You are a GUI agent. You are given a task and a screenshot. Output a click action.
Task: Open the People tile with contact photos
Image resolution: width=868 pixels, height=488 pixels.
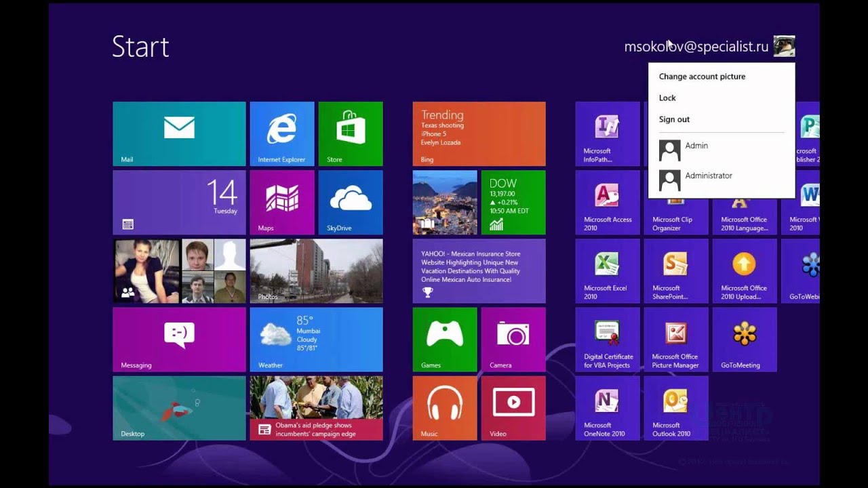[179, 270]
